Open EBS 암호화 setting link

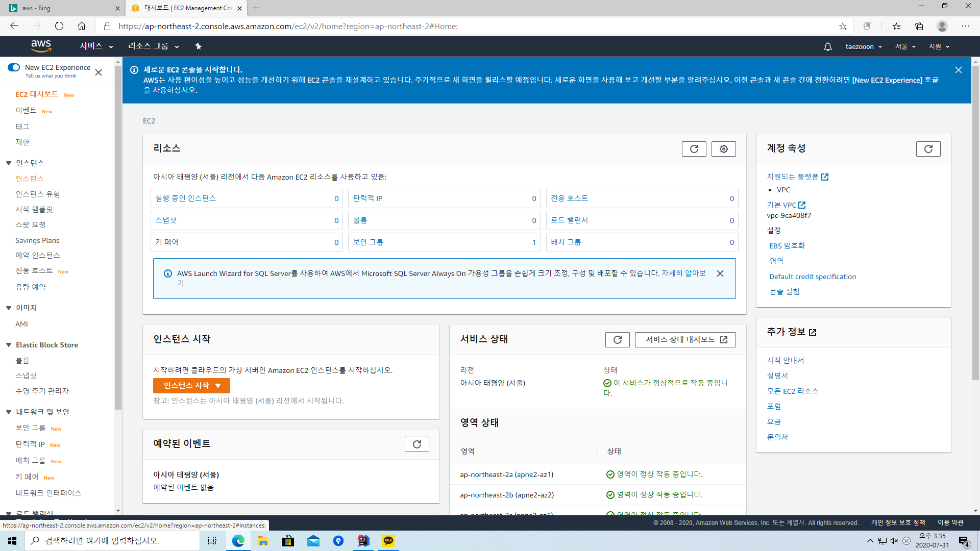(x=787, y=245)
